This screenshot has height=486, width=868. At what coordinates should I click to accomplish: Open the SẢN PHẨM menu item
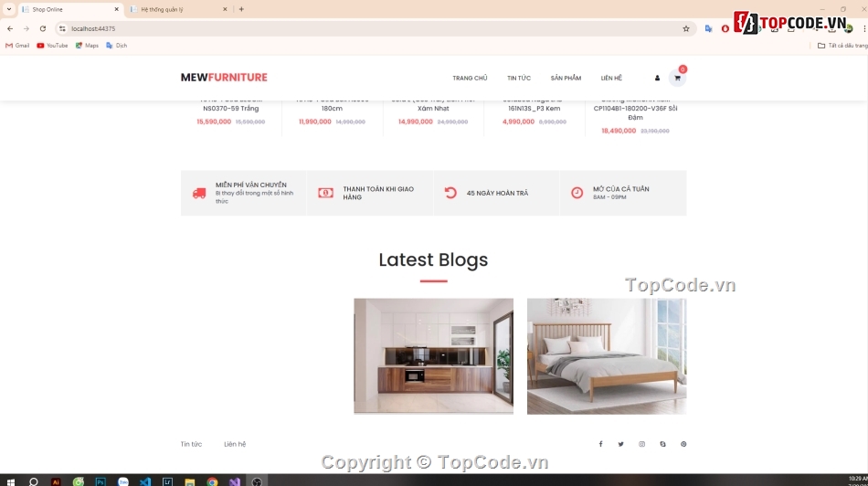566,78
